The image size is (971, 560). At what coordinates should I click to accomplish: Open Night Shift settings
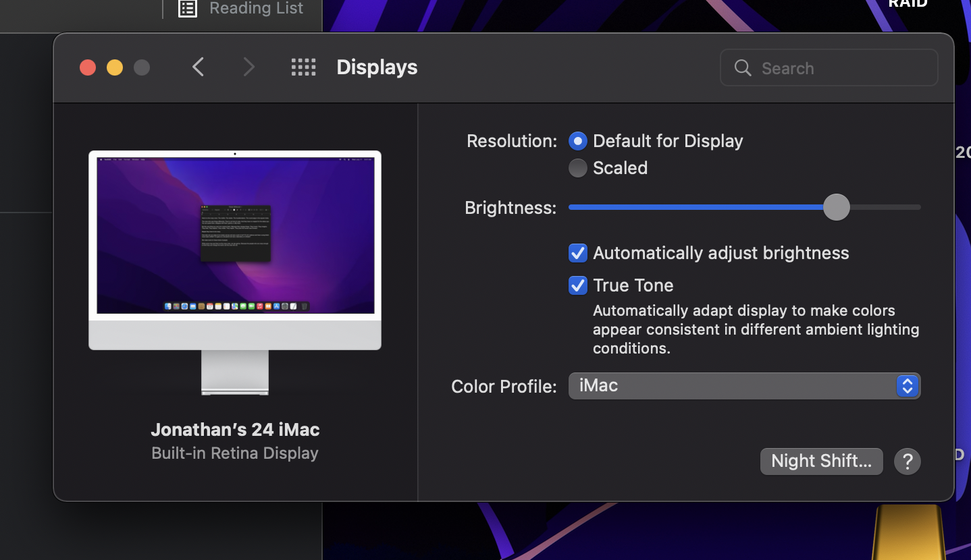822,461
